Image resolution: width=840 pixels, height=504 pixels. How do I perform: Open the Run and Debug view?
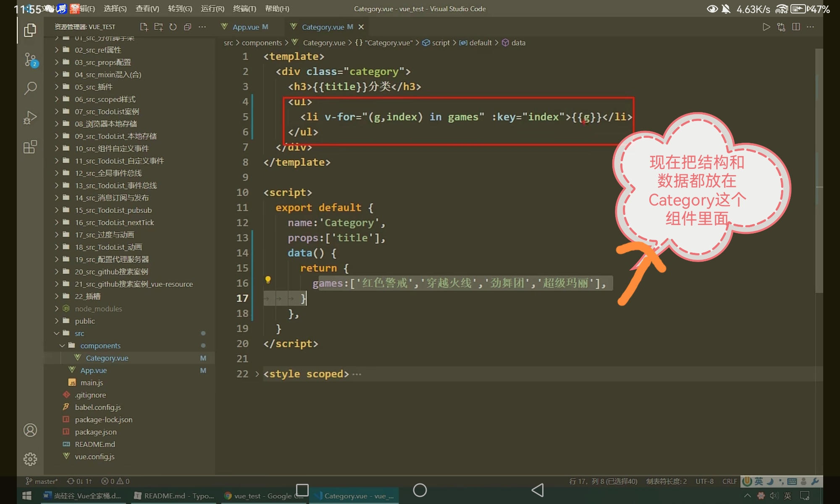coord(30,118)
